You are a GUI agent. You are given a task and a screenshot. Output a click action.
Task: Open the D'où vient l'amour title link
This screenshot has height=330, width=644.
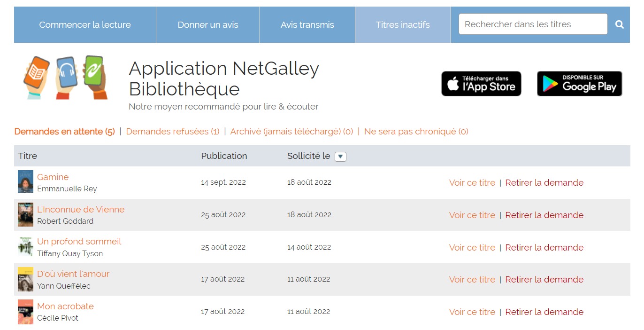click(x=73, y=274)
